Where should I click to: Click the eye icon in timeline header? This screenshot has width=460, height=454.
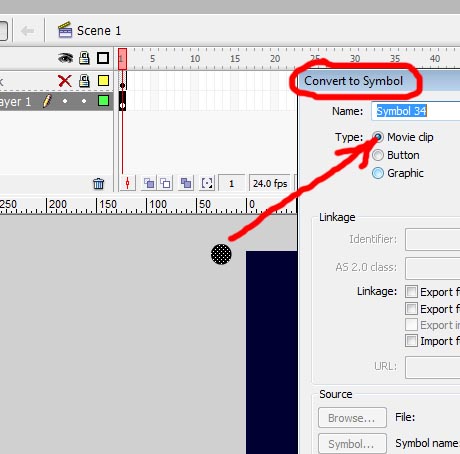coord(65,58)
